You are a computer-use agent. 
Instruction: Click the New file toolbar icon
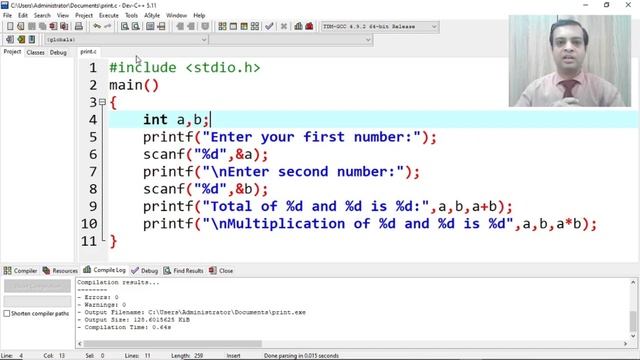point(10,27)
